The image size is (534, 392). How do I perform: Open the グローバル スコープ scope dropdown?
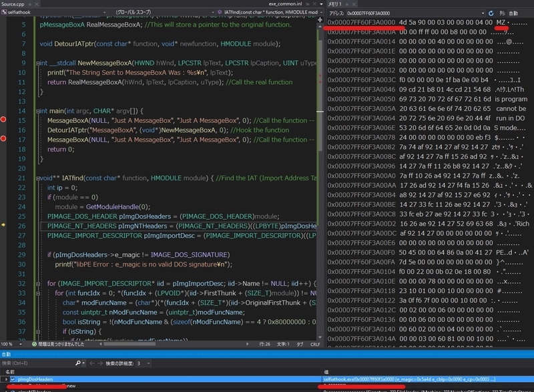tap(161, 12)
